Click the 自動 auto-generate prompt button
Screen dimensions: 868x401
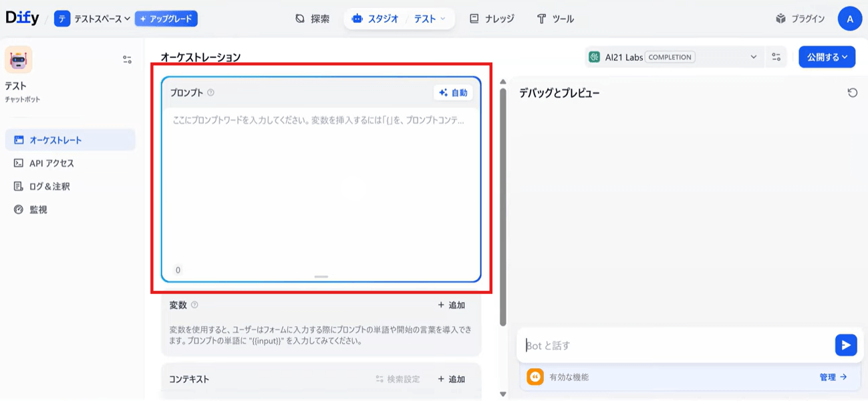(453, 93)
